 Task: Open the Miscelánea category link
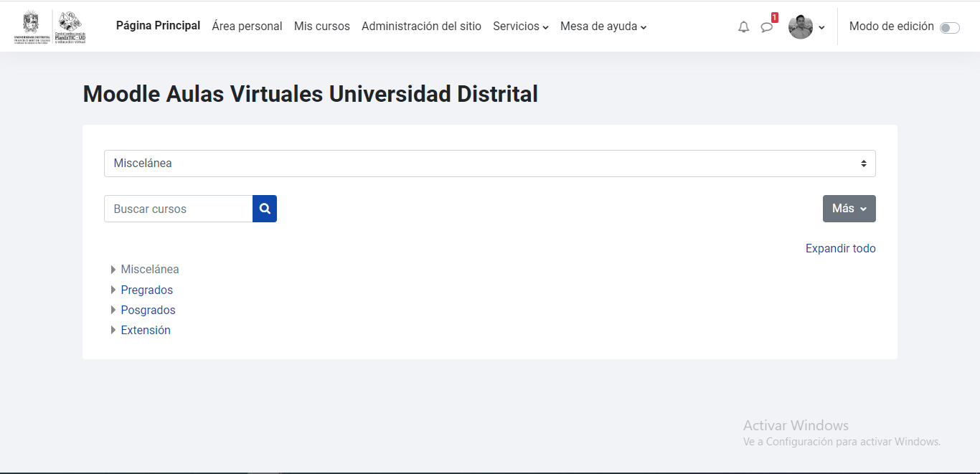pyautogui.click(x=150, y=269)
